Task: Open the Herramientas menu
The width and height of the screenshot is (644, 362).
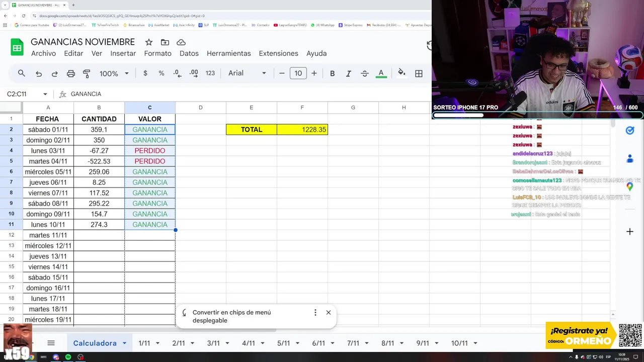Action: coord(228,53)
